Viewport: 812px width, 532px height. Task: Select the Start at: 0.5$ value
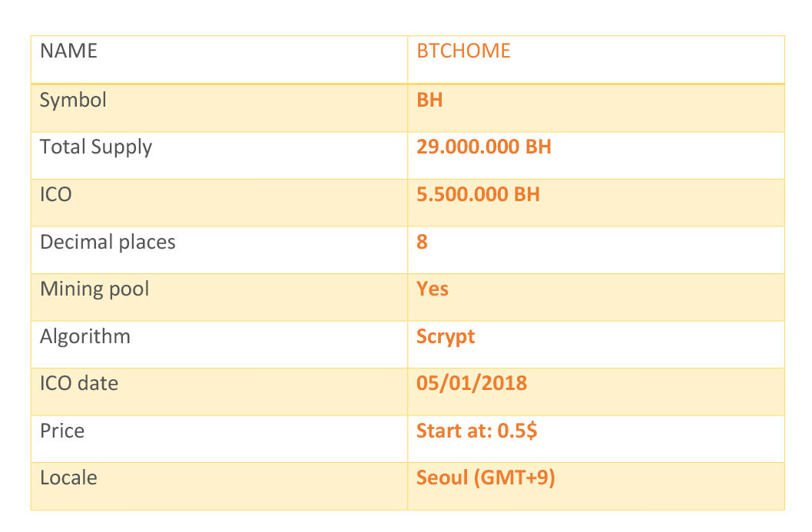(x=477, y=431)
